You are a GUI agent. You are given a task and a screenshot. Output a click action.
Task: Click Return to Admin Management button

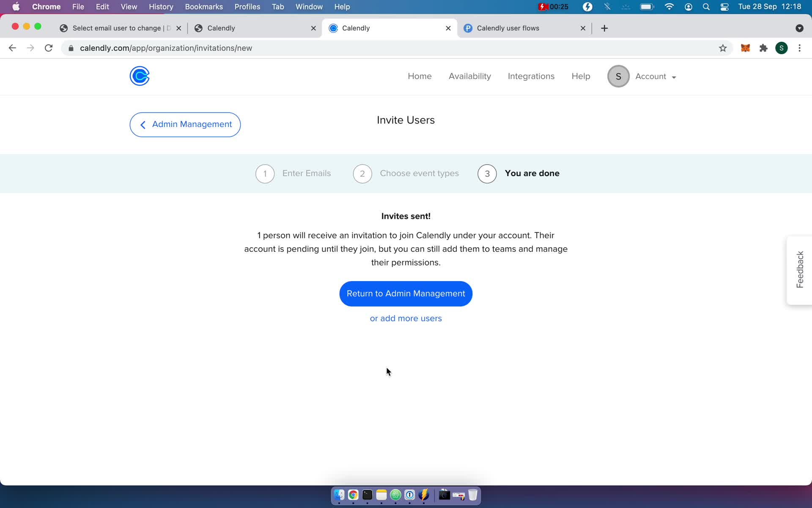(x=406, y=293)
